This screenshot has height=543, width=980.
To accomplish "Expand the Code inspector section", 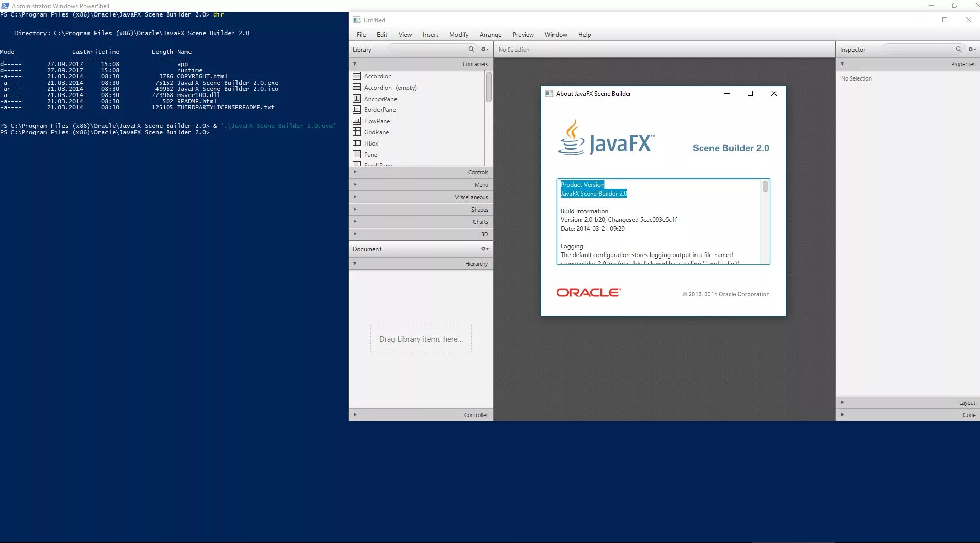I will click(x=842, y=414).
